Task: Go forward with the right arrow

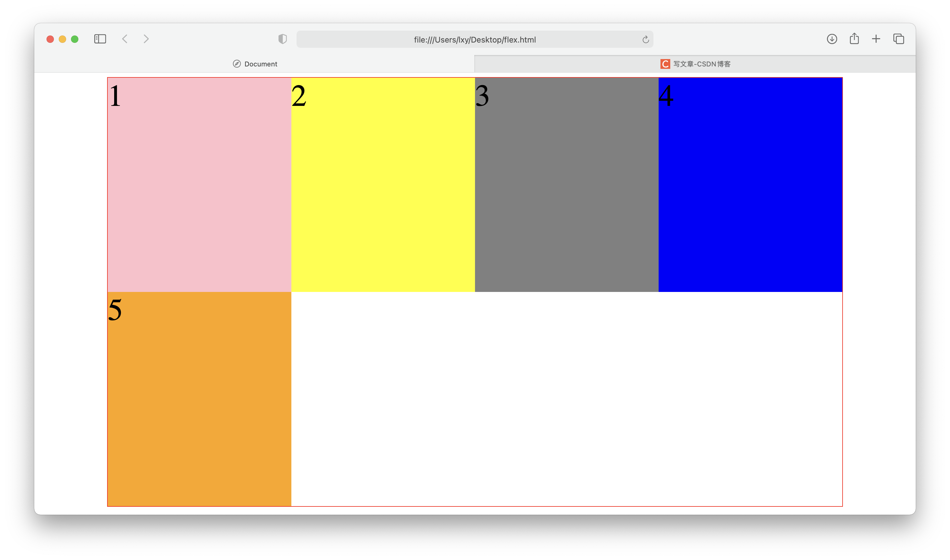Action: [x=146, y=39]
